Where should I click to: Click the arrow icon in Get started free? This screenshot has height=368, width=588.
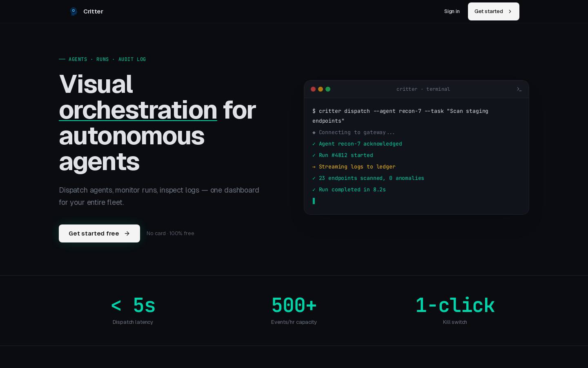(127, 233)
